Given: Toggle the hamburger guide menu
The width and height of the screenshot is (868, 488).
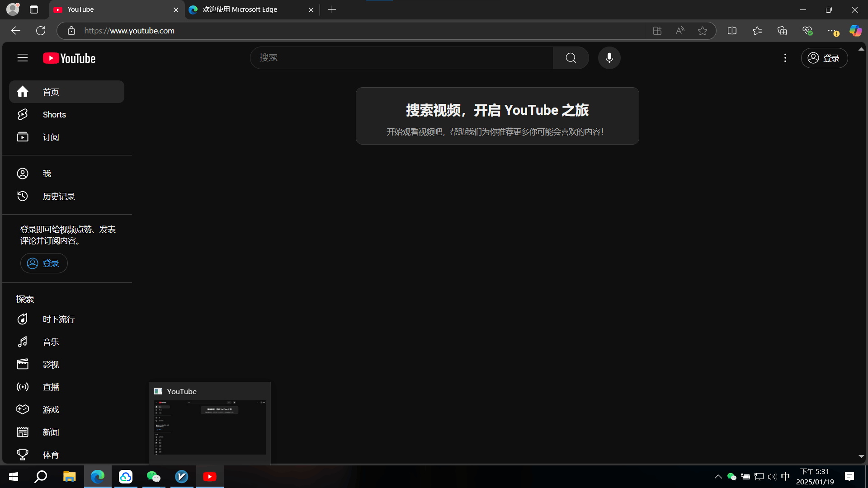Looking at the screenshot, I should click(x=23, y=58).
